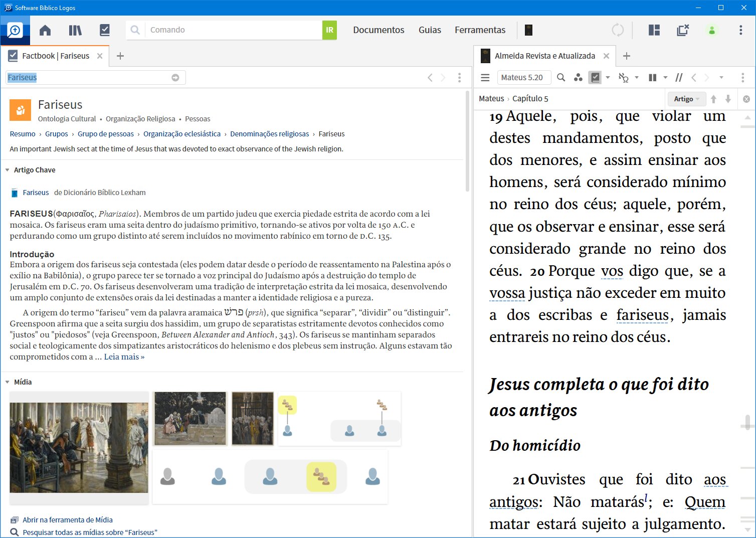Click Denominações religiosas breadcrumb link

pyautogui.click(x=270, y=134)
